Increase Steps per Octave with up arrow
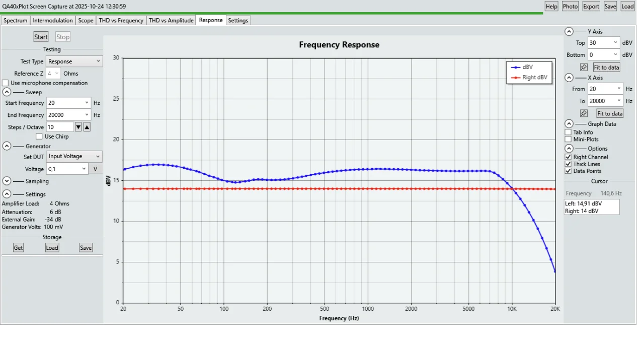Viewport: 644px width, 343px height. click(x=87, y=127)
